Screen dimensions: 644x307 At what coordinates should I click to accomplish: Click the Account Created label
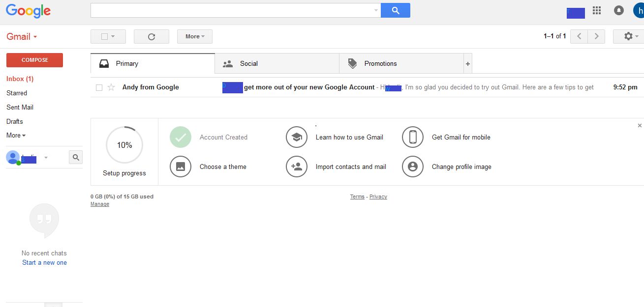point(223,138)
